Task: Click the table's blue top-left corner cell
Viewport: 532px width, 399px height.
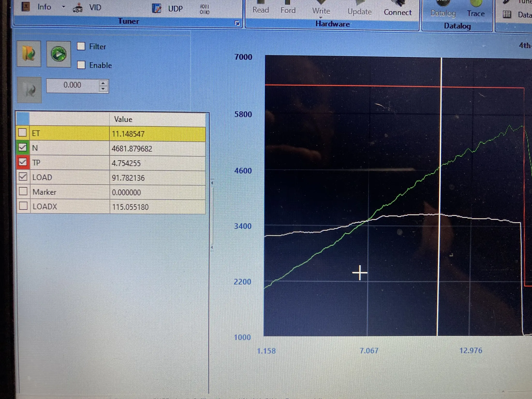Action: (23, 118)
